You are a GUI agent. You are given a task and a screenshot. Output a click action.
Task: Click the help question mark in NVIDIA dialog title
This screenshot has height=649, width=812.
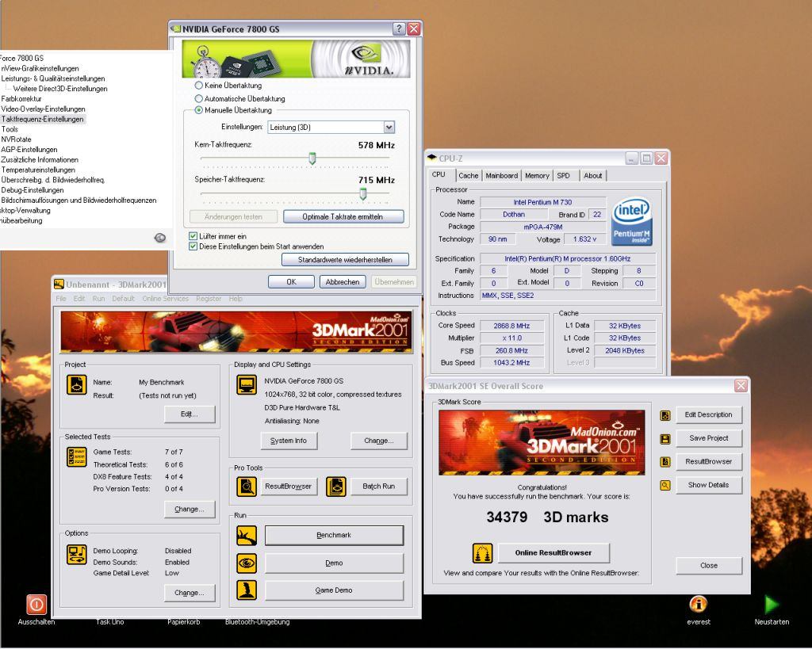point(399,29)
